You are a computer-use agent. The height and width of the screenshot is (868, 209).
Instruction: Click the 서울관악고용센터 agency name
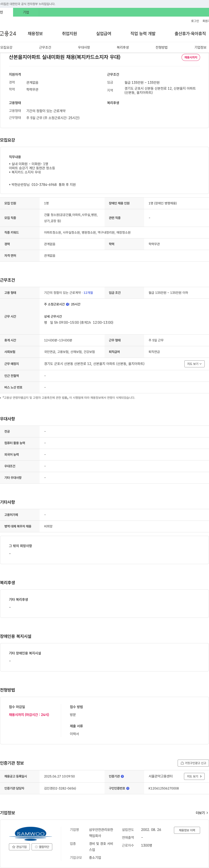(x=161, y=776)
